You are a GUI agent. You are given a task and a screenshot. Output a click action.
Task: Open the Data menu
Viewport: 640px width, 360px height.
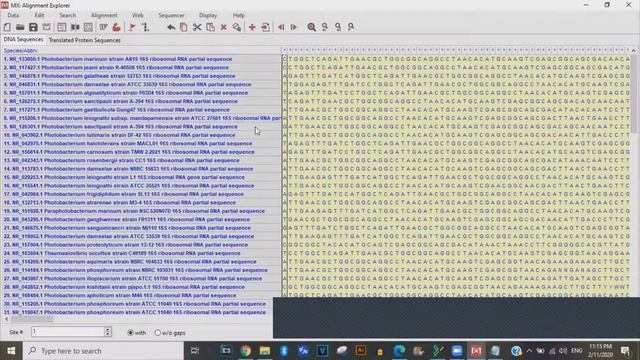coord(13,15)
